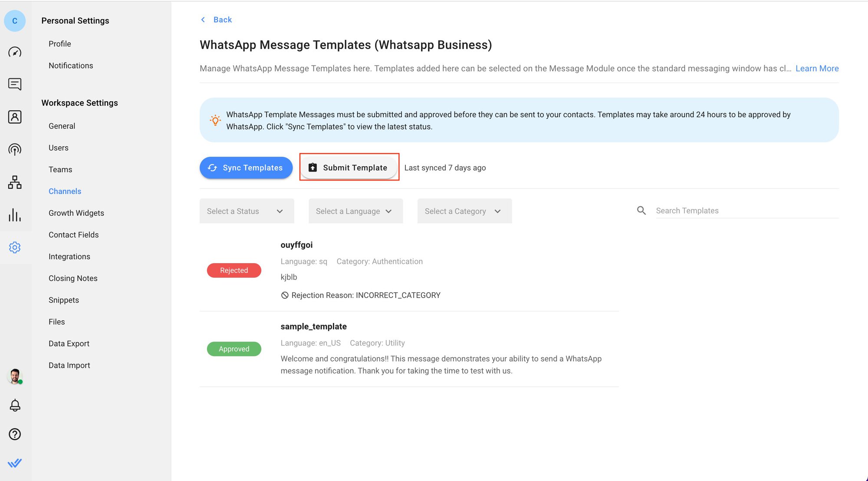Open the notifications bell icon

click(x=15, y=405)
